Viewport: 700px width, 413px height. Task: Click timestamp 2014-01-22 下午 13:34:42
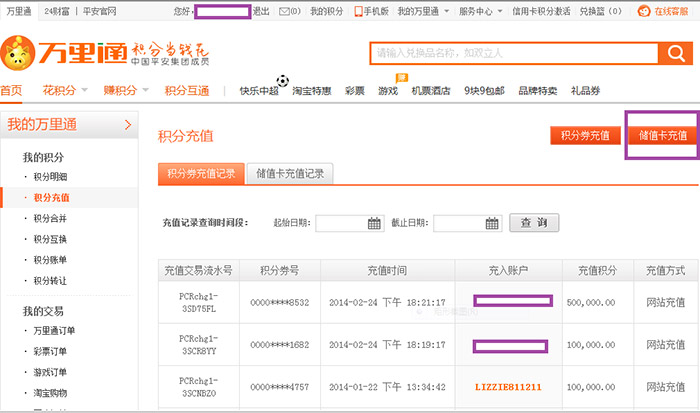387,387
